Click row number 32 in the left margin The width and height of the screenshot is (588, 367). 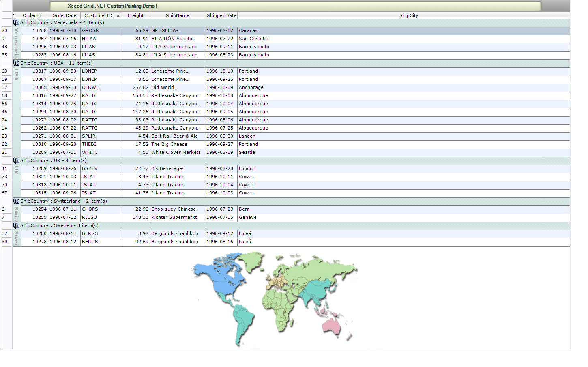4,234
